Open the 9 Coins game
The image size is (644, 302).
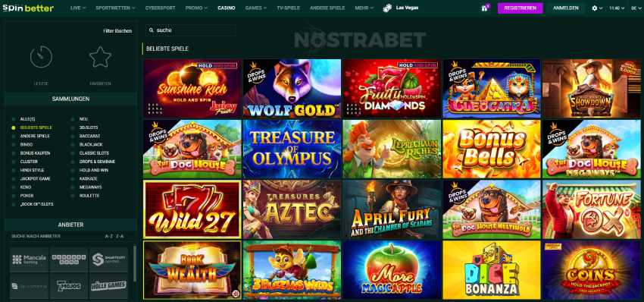592,270
